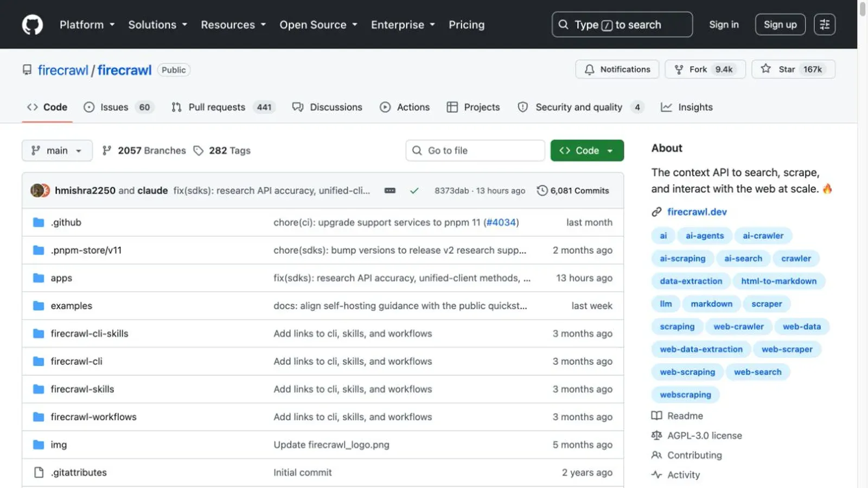Open the Resources dropdown

233,24
